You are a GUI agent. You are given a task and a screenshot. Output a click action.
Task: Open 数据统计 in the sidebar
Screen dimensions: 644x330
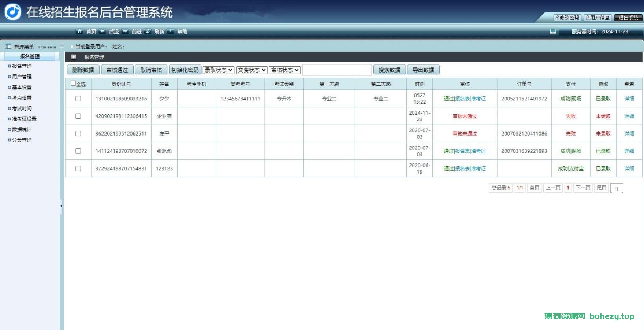click(22, 130)
